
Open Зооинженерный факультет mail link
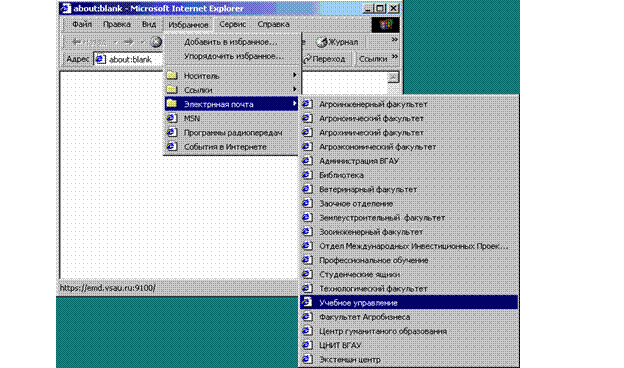[409, 232]
